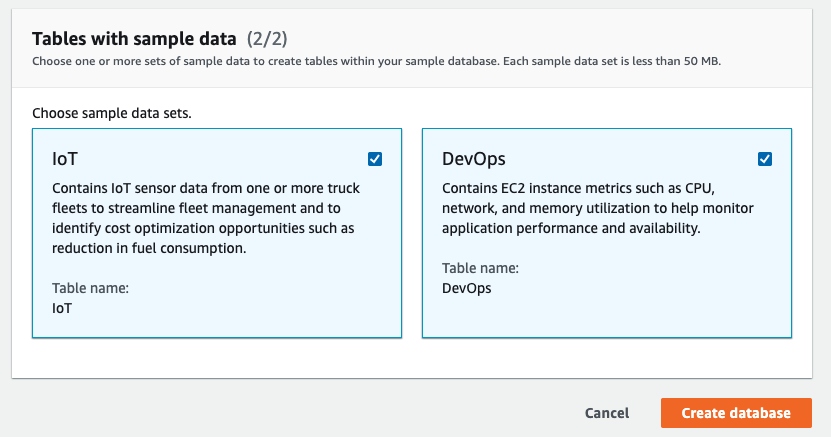Click 'Table name:' label in IoT card

[91, 288]
